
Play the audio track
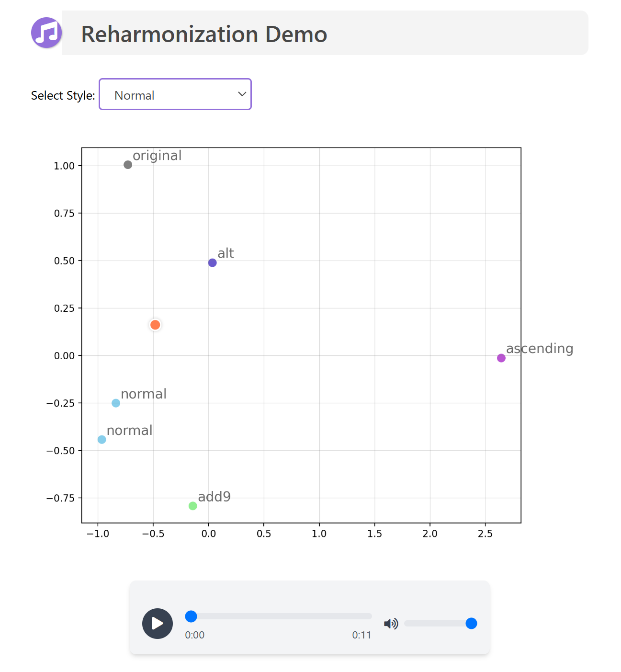coord(158,624)
